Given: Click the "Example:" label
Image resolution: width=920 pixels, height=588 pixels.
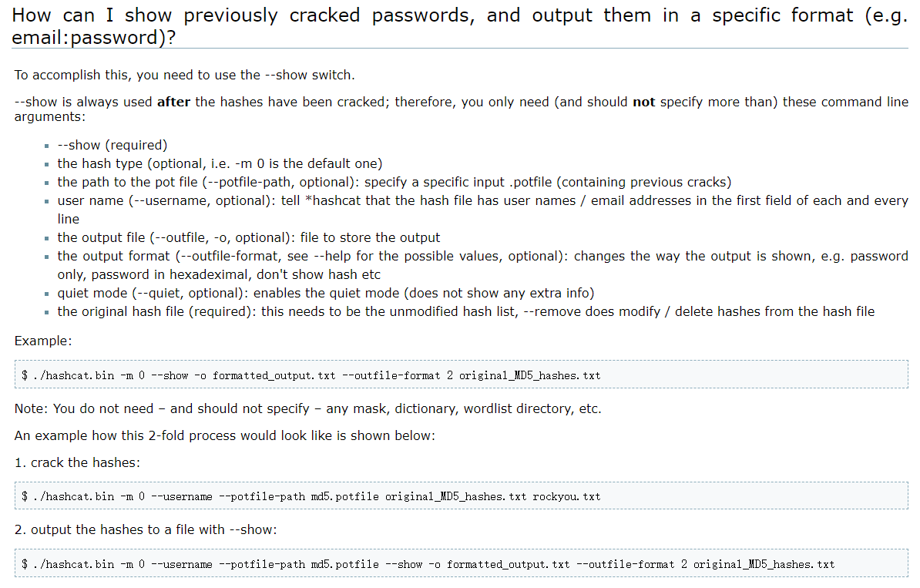Looking at the screenshot, I should 43,341.
